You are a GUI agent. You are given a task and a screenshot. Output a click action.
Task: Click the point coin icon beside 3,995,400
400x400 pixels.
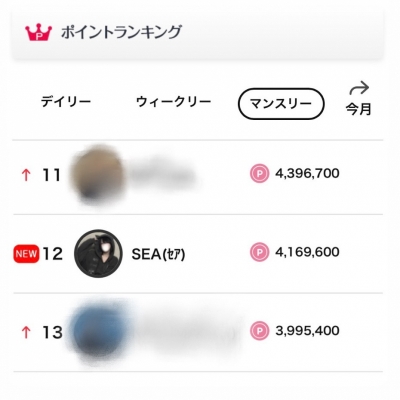pyautogui.click(x=259, y=331)
